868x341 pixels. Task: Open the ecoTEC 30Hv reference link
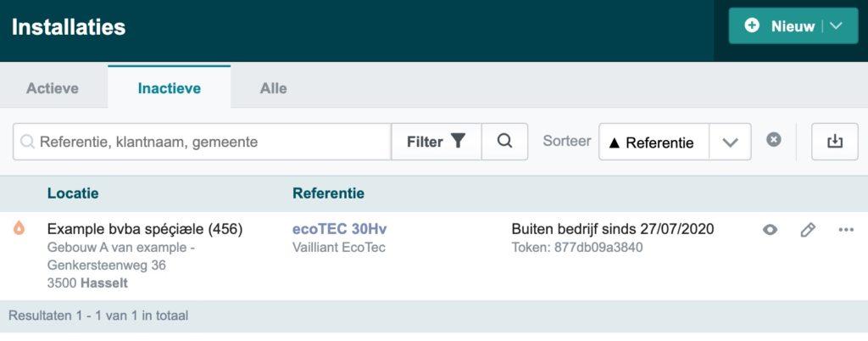coord(339,229)
